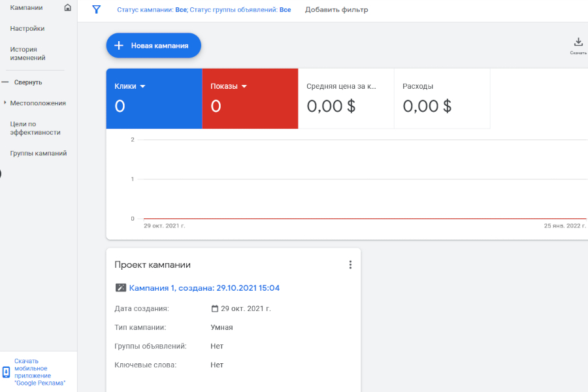Image resolution: width=588 pixels, height=392 pixels.
Task: Click the filter funnel icon
Action: [x=97, y=10]
